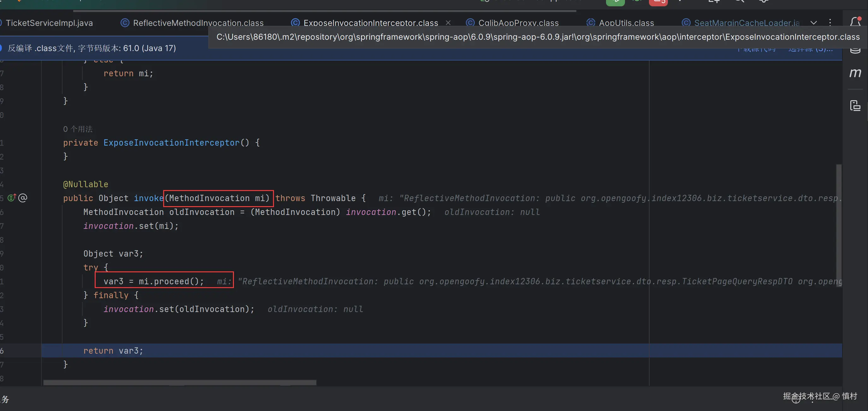Close the ExposeInvocationInterceptor.class tab
The height and width of the screenshot is (411, 868).
click(448, 23)
